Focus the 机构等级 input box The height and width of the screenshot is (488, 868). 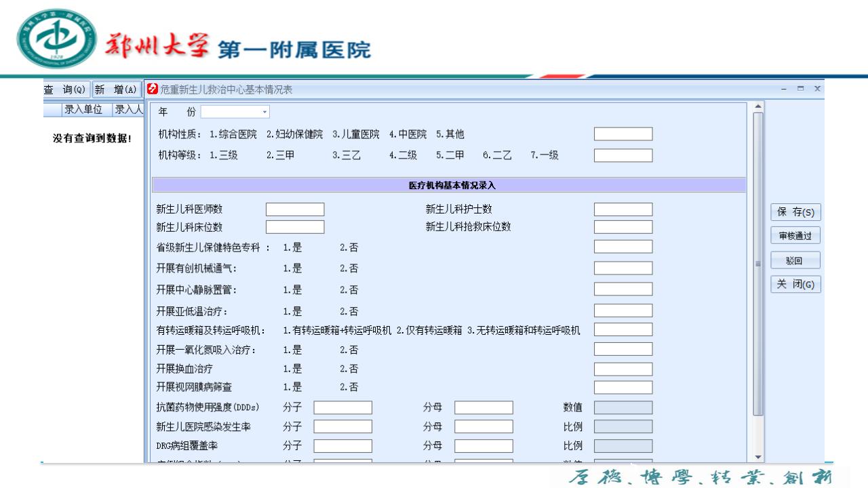coord(623,155)
